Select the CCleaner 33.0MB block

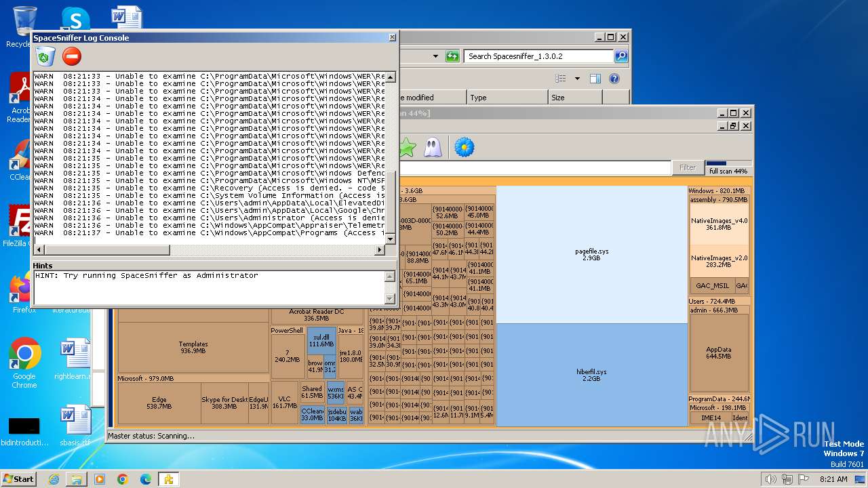coord(312,415)
